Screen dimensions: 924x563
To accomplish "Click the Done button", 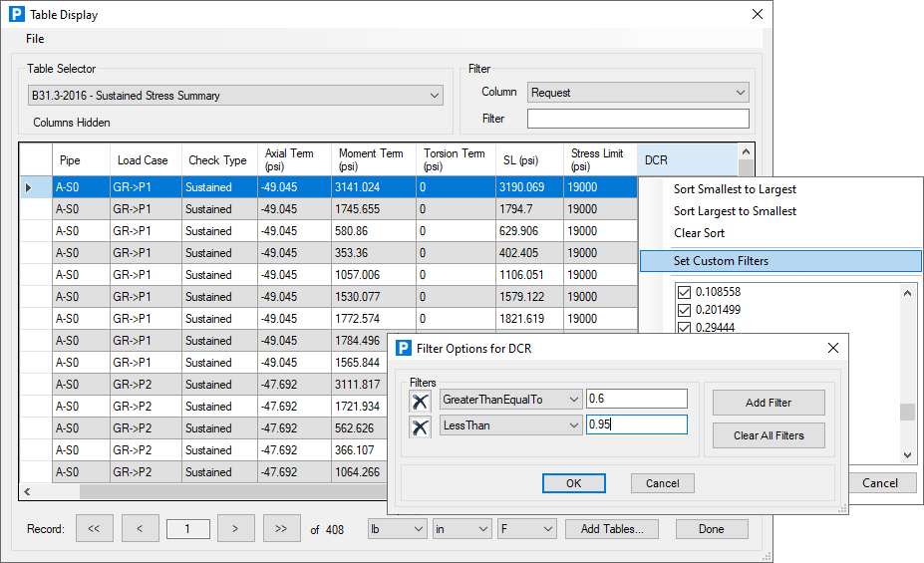I will [712, 529].
